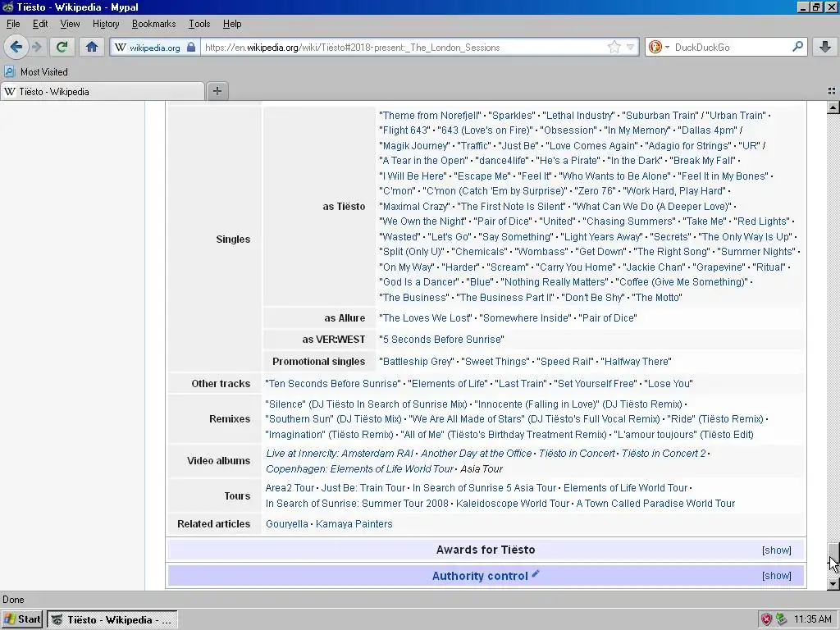Open Elements of Life World Tour link
The width and height of the screenshot is (840, 630).
(625, 488)
